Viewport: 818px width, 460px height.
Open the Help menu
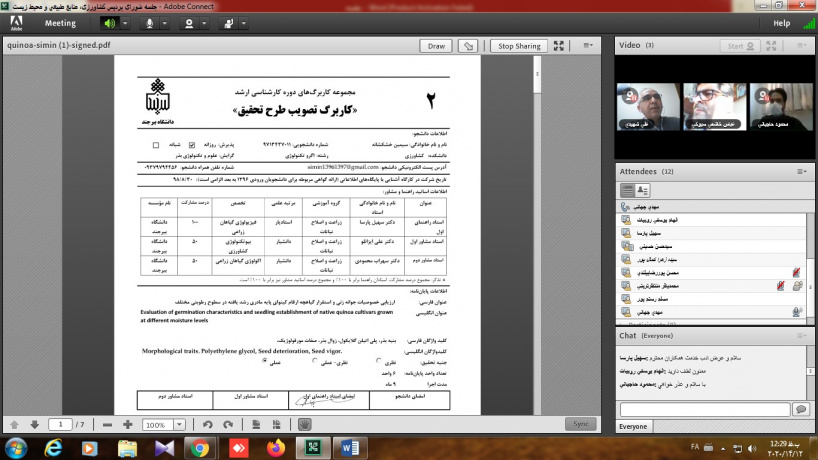coord(781,22)
